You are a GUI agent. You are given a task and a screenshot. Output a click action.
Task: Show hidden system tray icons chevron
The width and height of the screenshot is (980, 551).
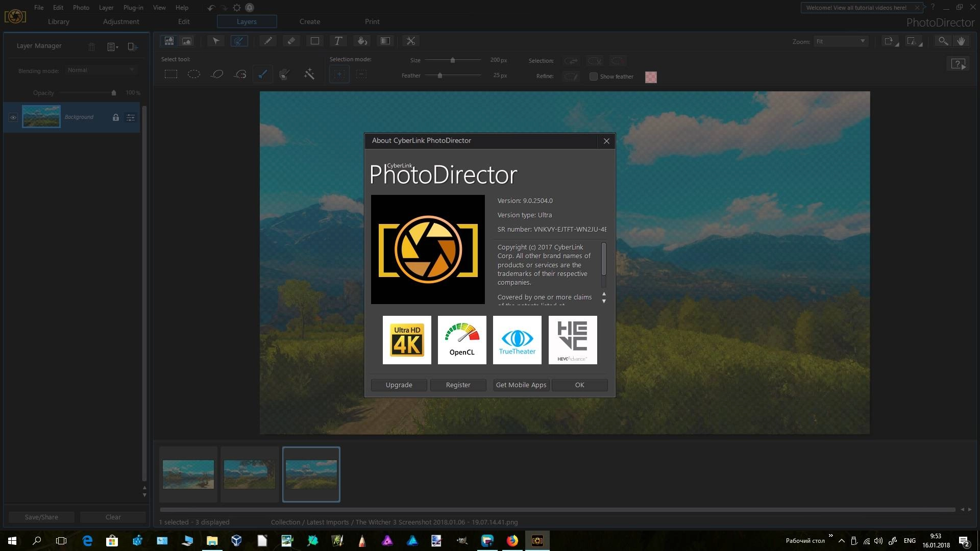click(842, 541)
